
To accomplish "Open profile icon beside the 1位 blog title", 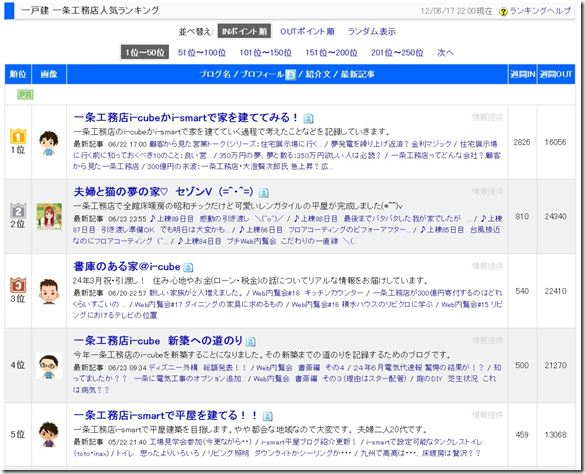I will pyautogui.click(x=308, y=119).
